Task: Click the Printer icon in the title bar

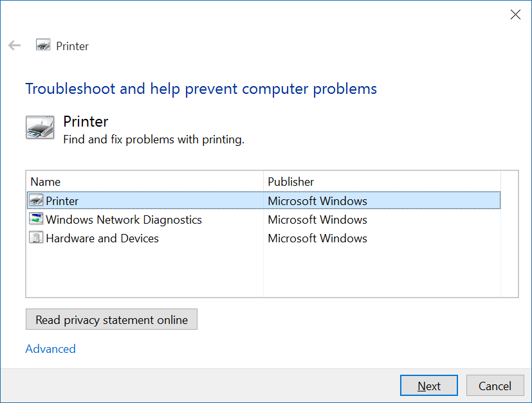Action: pos(42,46)
